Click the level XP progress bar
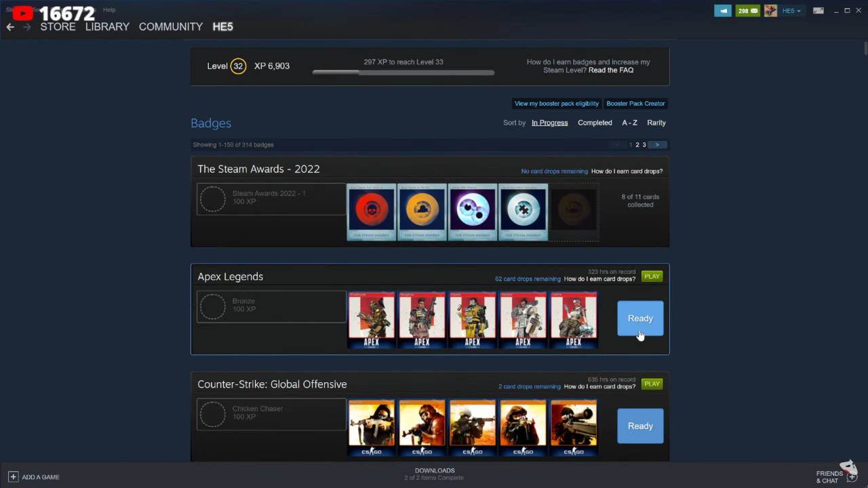The image size is (868, 488). click(x=403, y=73)
